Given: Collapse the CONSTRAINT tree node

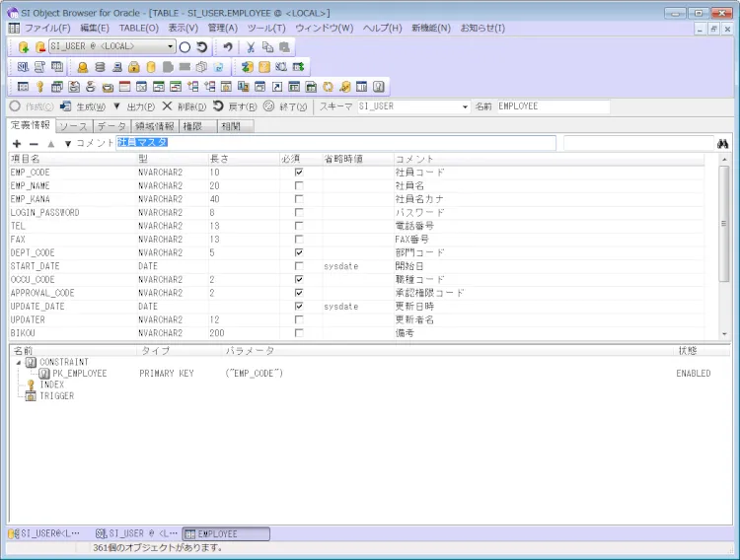Looking at the screenshot, I should (x=19, y=363).
